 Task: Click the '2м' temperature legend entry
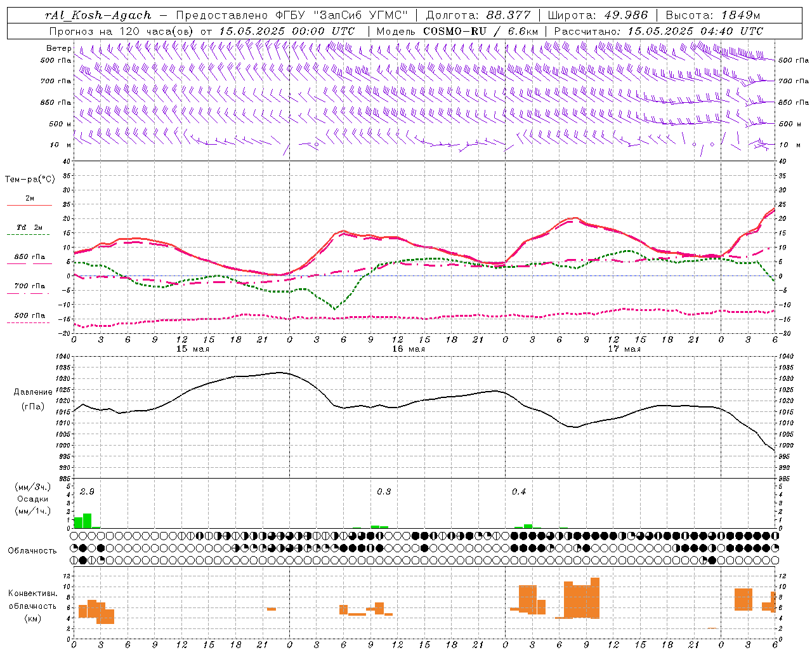pos(30,199)
